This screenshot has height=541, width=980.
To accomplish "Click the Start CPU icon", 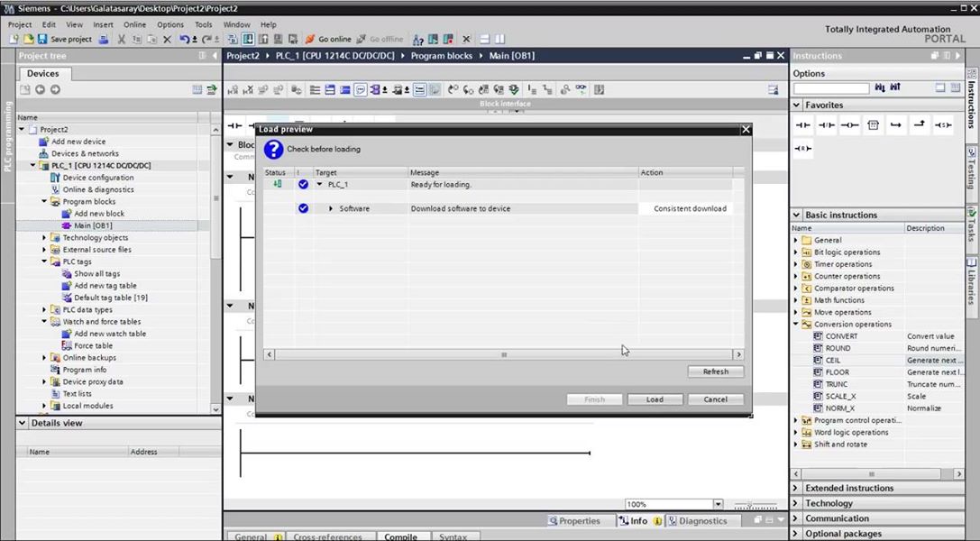I will click(433, 40).
